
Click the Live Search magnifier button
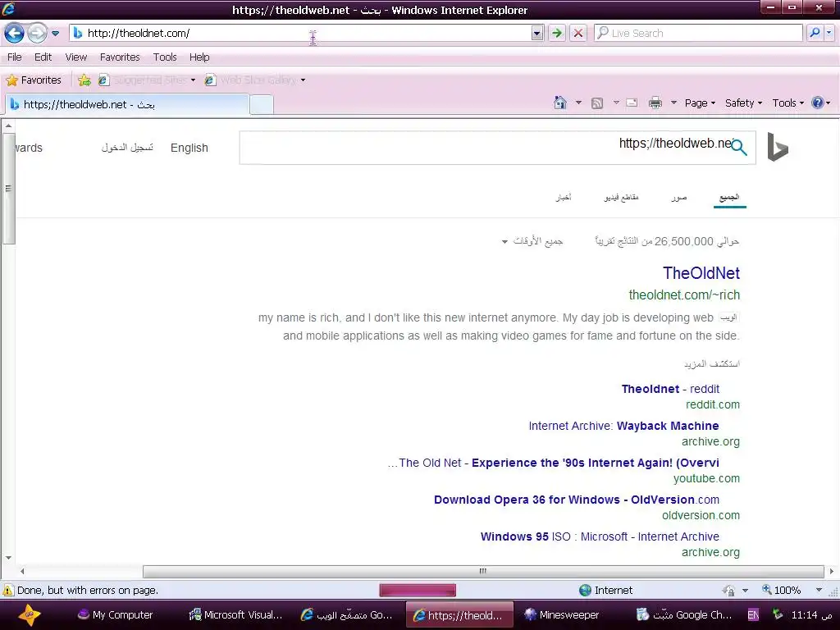pos(815,33)
